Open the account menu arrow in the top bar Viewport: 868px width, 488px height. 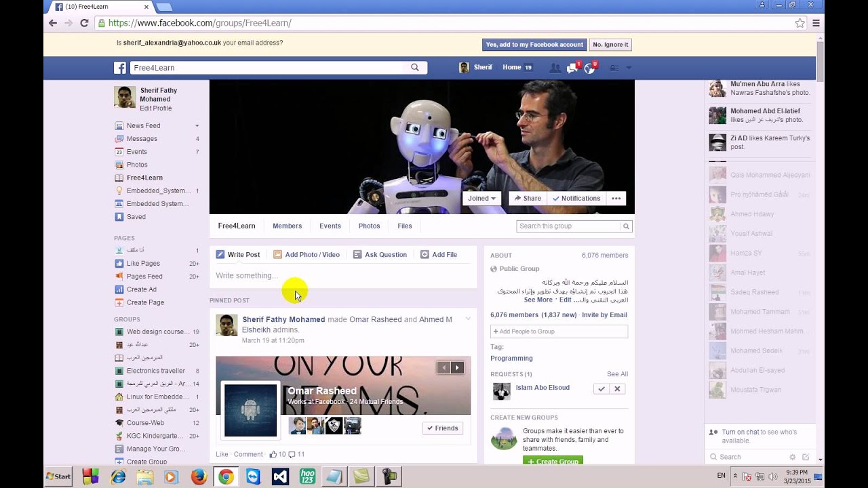(x=629, y=68)
